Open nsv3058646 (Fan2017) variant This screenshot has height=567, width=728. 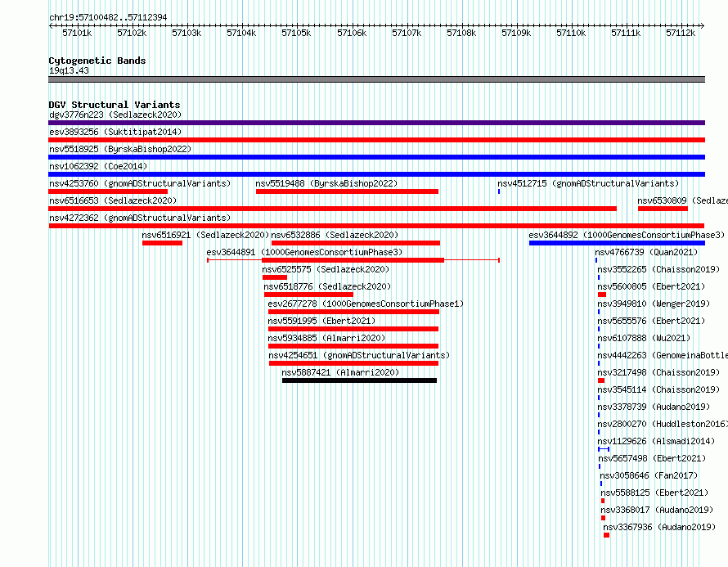pyautogui.click(x=649, y=475)
